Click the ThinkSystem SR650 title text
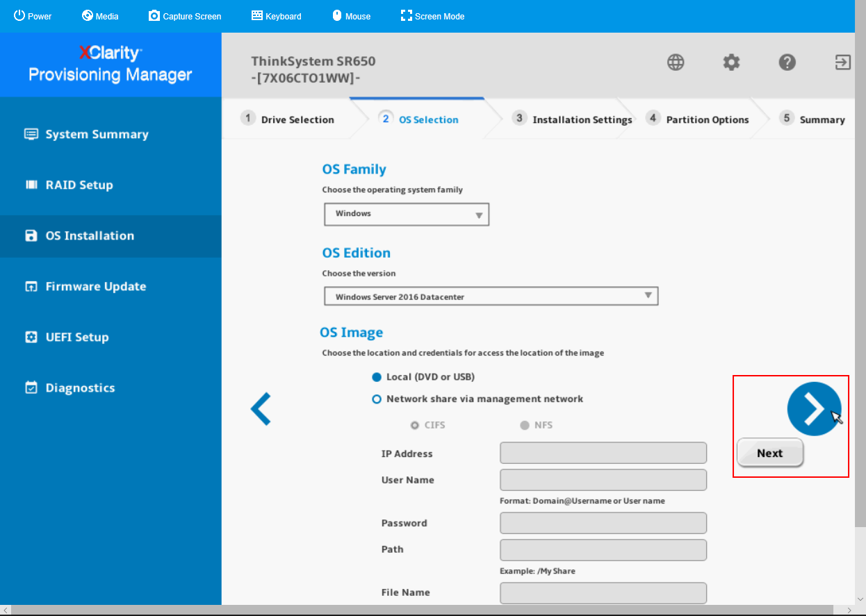This screenshot has width=866, height=616. click(313, 61)
